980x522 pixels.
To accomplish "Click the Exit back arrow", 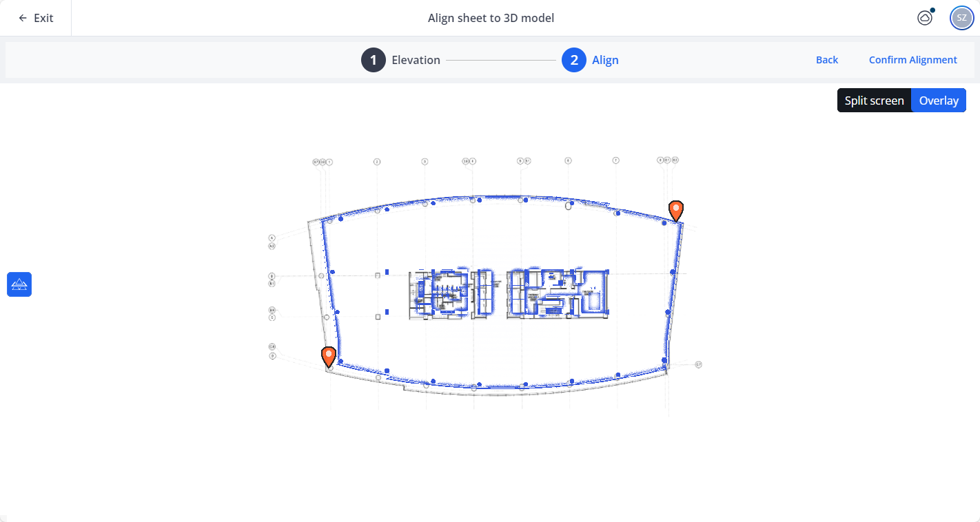I will tap(23, 18).
